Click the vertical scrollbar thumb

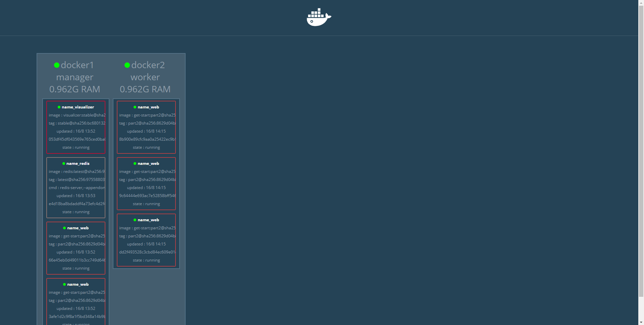pyautogui.click(x=641, y=151)
